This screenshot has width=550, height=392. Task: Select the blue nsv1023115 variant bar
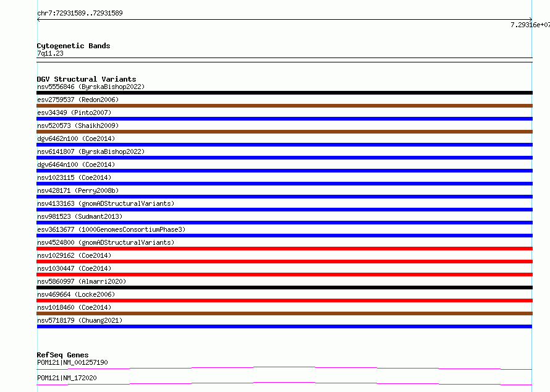284,184
